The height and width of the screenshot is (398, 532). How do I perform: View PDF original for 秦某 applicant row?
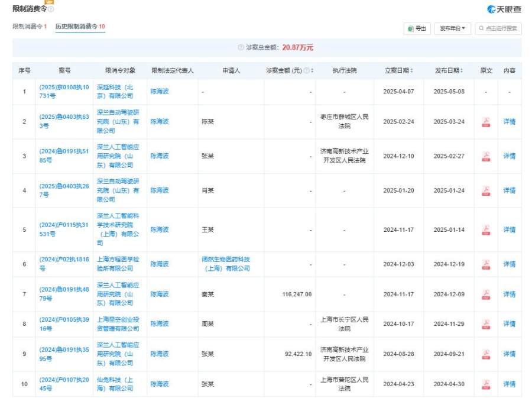point(486,294)
